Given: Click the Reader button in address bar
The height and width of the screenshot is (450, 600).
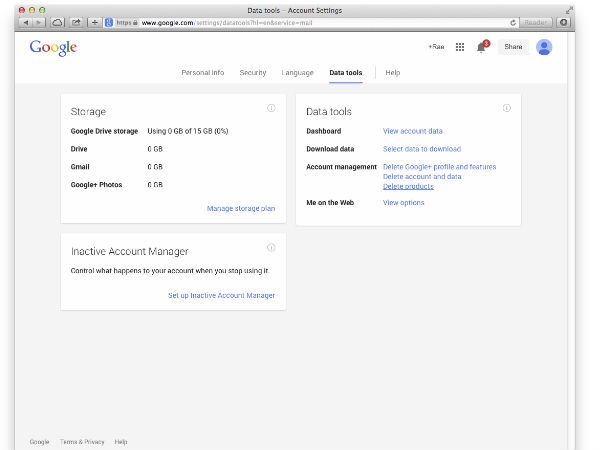Looking at the screenshot, I should tap(535, 23).
